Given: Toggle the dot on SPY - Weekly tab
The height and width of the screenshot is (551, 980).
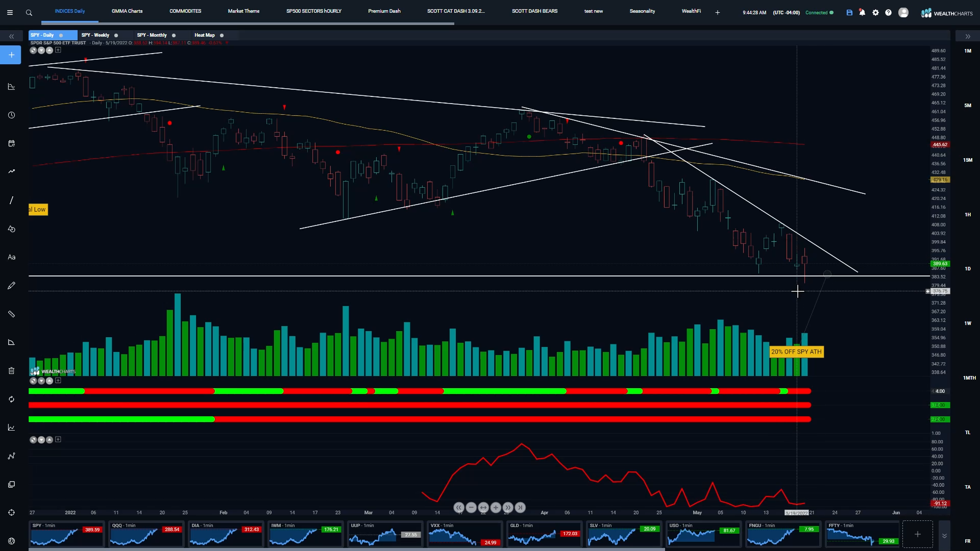Looking at the screenshot, I should [x=116, y=35].
